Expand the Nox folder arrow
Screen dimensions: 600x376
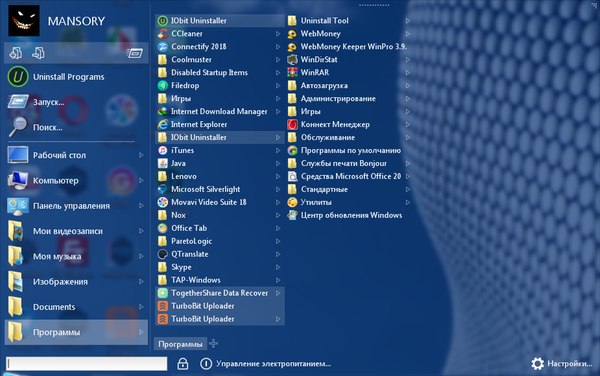tap(278, 215)
